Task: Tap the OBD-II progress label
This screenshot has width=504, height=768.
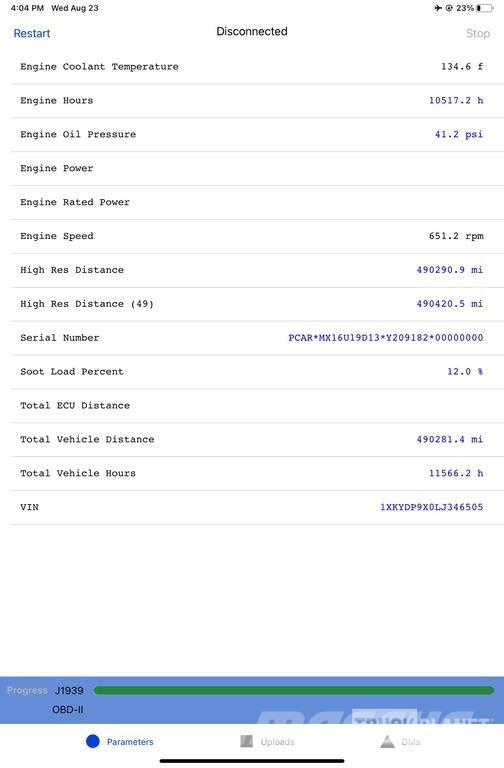Action: point(68,709)
